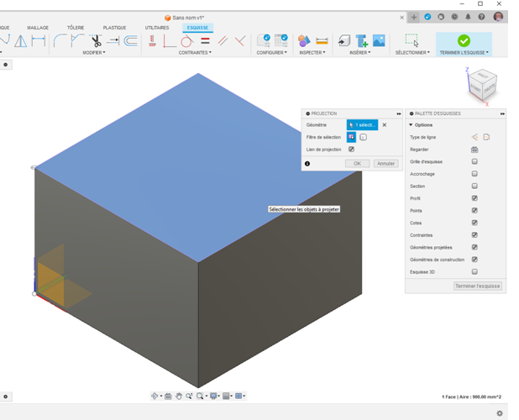Collapse the PROJECTION dialog with double arrows
The image size is (519, 420).
[399, 113]
